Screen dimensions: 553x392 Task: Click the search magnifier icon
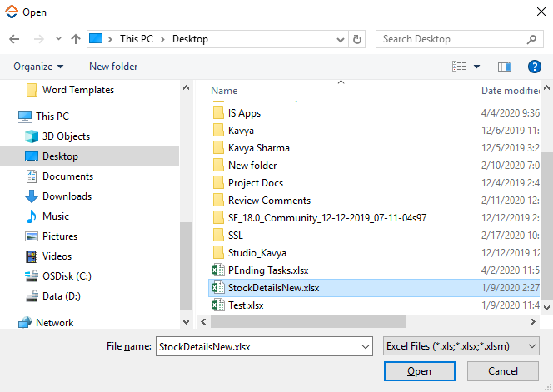(532, 39)
